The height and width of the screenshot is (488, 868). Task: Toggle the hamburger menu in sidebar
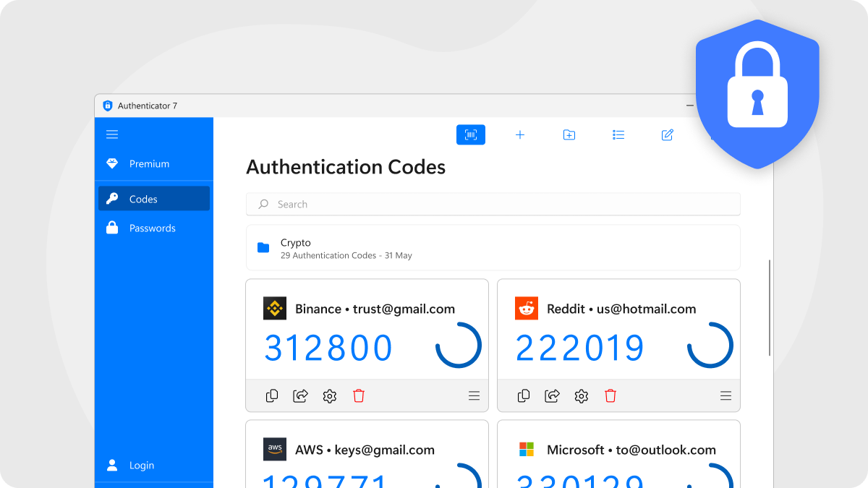point(112,134)
